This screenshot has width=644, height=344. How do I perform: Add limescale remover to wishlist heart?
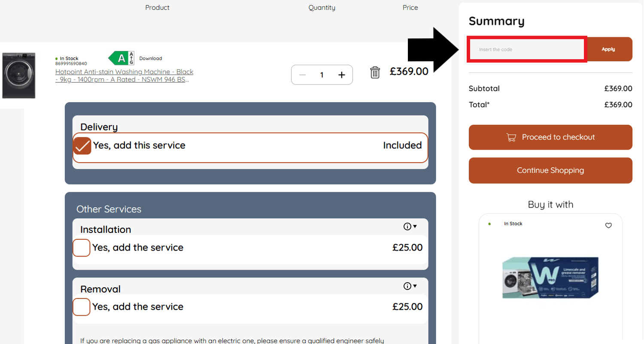tap(608, 226)
